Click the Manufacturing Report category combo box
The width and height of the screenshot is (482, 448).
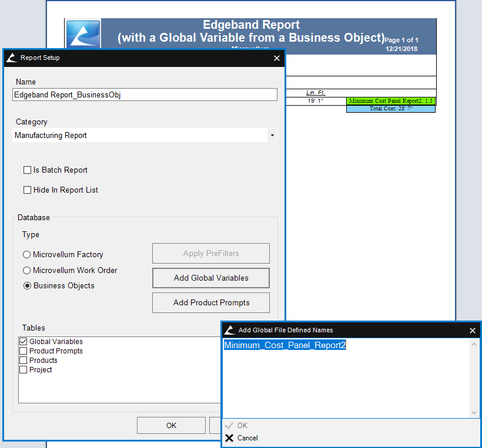[145, 135]
